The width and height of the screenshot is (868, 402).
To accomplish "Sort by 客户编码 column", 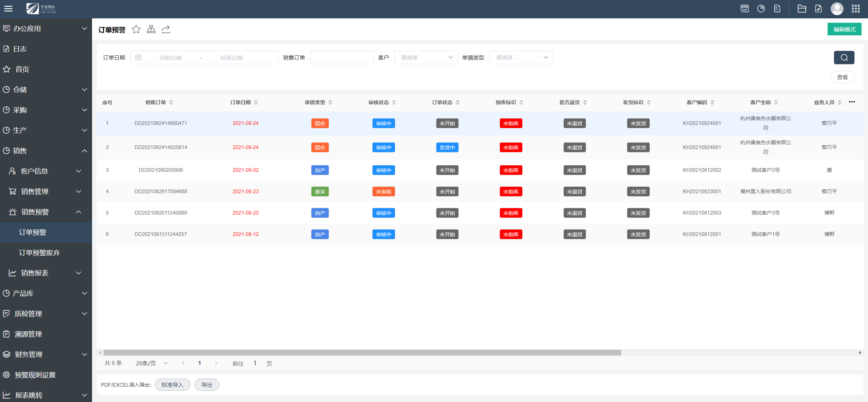I will [x=712, y=103].
